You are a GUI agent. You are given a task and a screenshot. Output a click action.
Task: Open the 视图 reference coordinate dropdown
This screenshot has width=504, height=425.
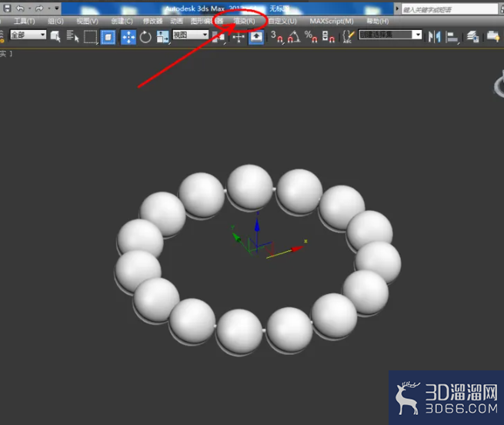coord(191,35)
